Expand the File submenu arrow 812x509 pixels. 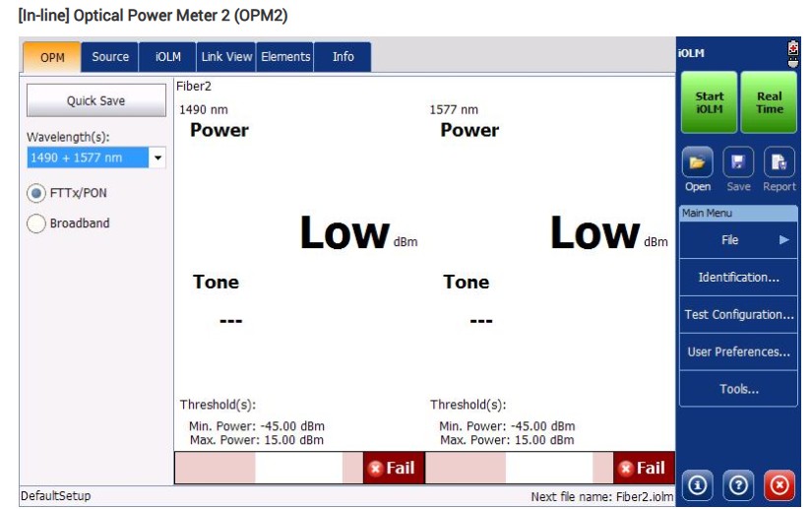click(x=784, y=240)
